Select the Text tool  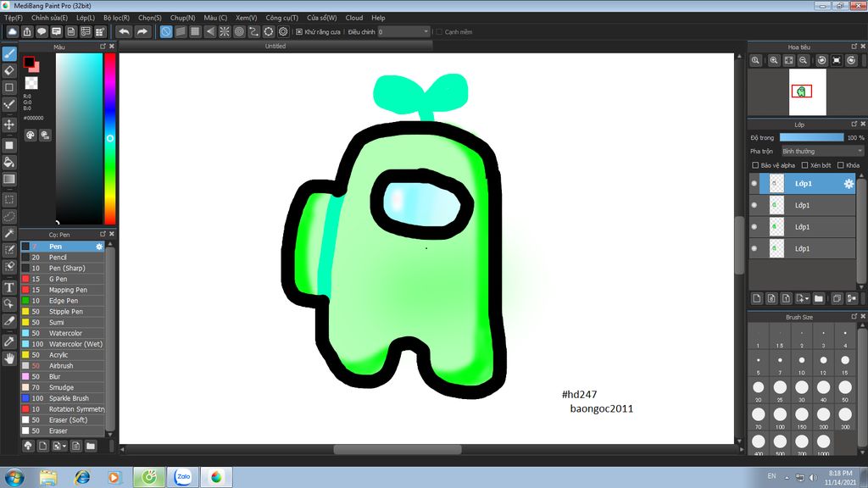click(x=9, y=287)
